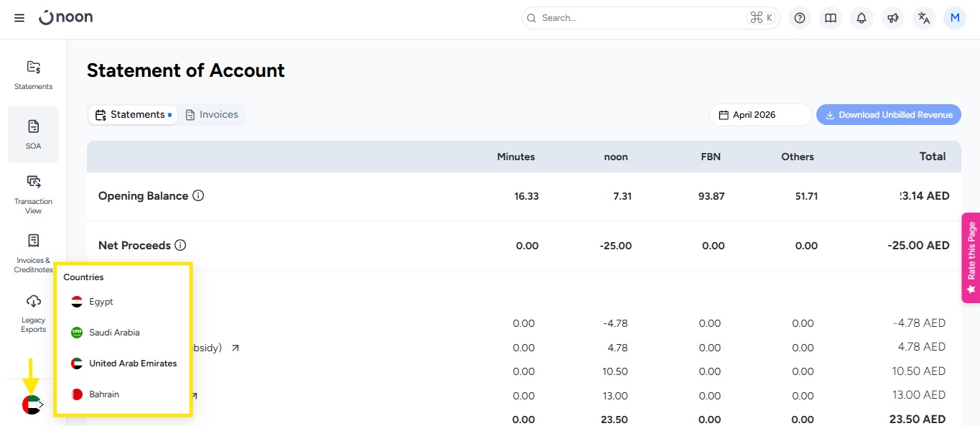This screenshot has width=980, height=426.
Task: Toggle the UAE flag country selector
Action: [x=32, y=404]
